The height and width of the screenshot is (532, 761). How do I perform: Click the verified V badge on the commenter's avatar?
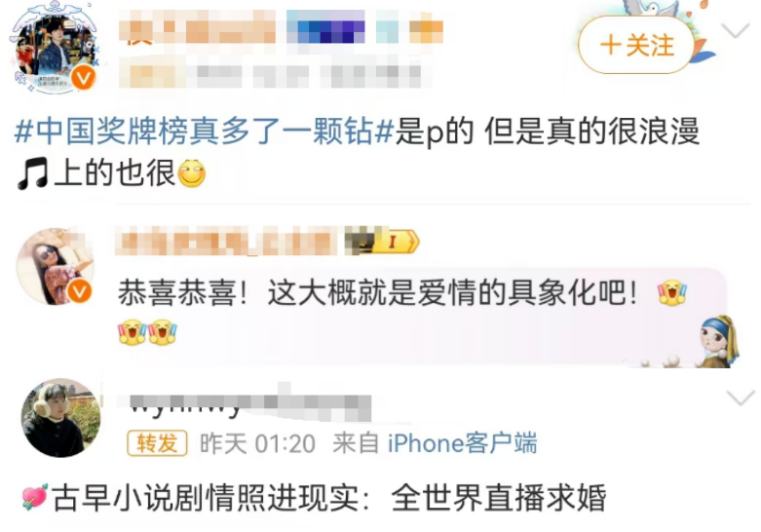tap(79, 291)
